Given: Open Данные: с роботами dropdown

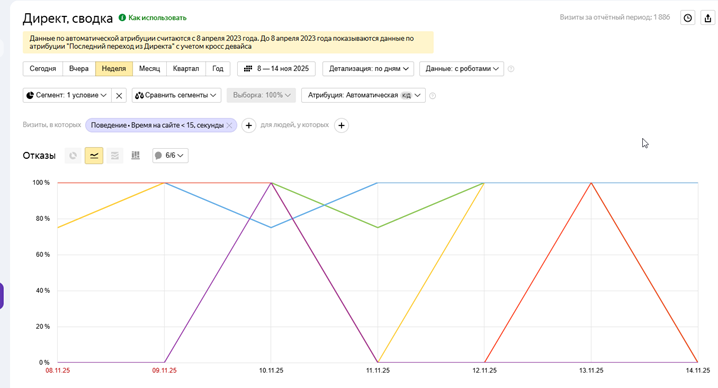Looking at the screenshot, I should click(x=462, y=69).
